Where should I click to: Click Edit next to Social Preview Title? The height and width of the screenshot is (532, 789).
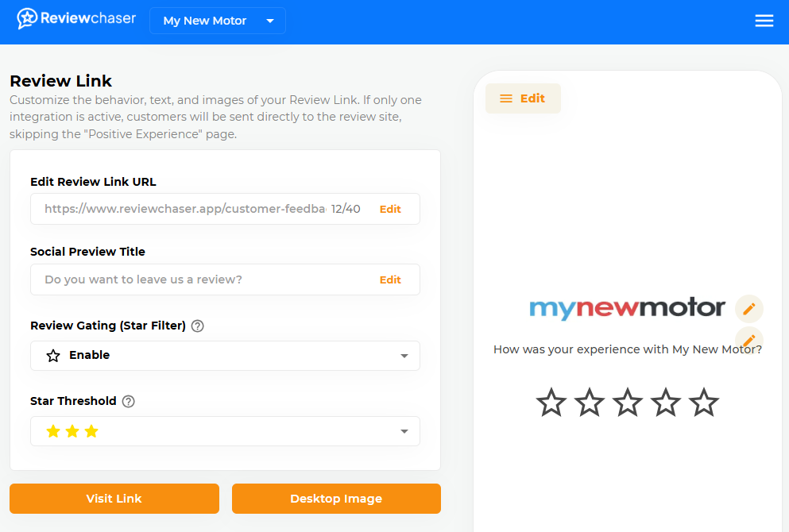coord(390,279)
